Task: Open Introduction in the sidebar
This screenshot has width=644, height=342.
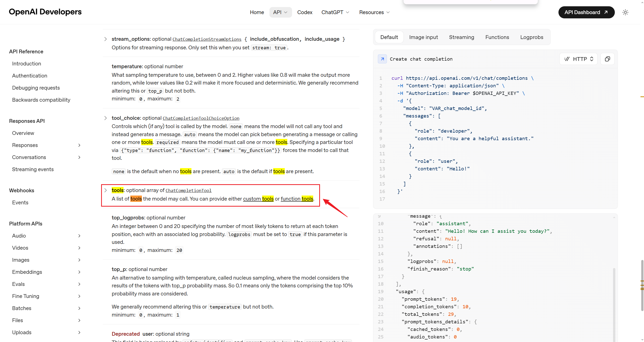Action: (27, 64)
